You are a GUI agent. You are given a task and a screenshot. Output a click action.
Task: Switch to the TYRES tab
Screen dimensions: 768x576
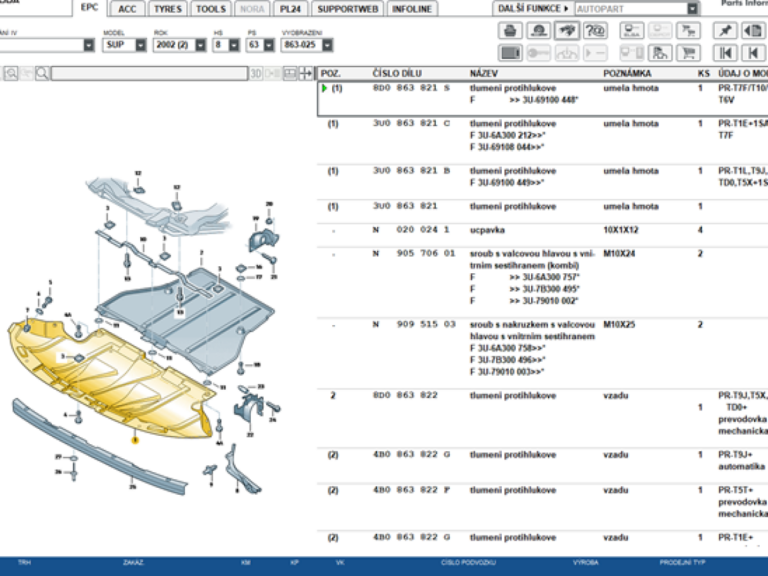[166, 8]
